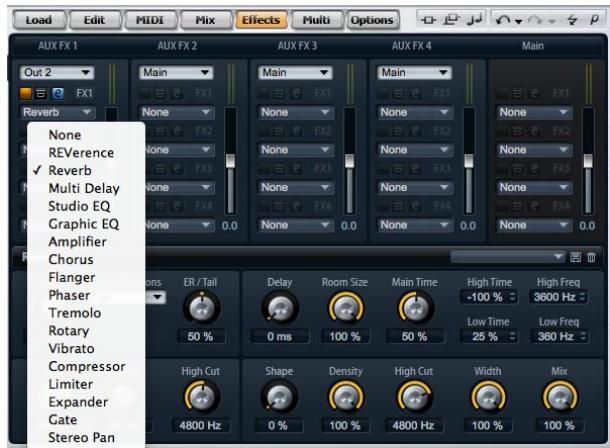Click the dimmed 'e' edit icon in AUX FX 3 FX1
The image size is (610, 448).
(296, 93)
